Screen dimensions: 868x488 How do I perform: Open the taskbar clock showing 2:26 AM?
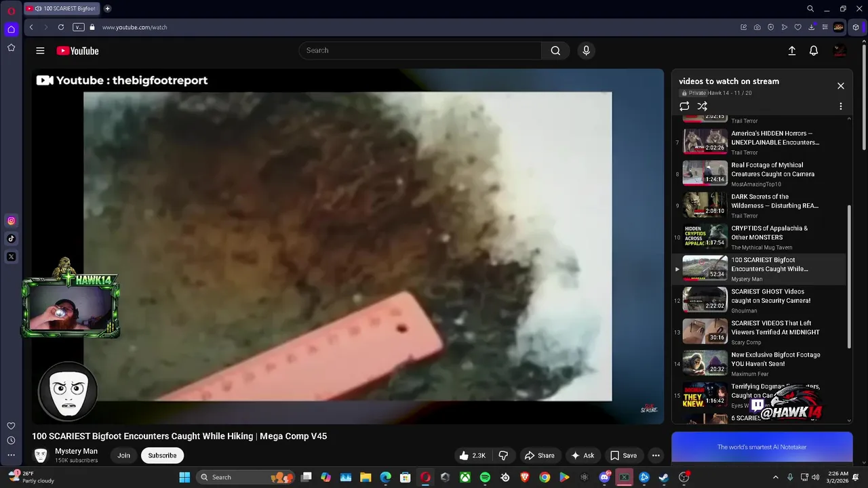tap(837, 477)
